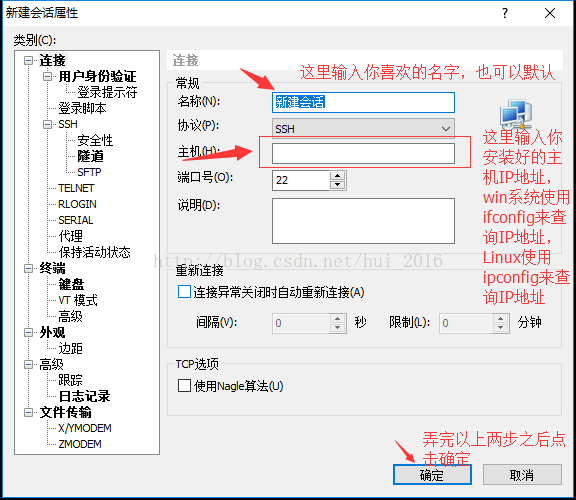Click the help question mark button
This screenshot has width=576, height=500.
[505, 13]
